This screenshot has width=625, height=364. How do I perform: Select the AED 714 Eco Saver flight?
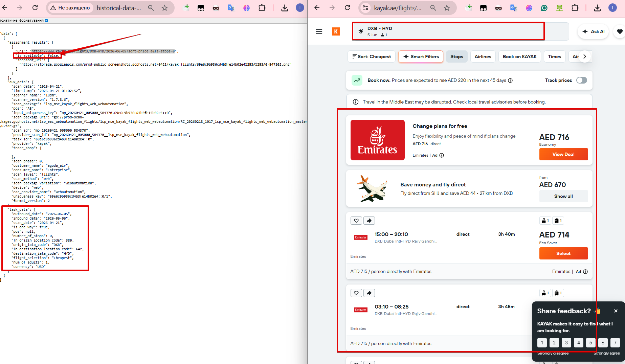pyautogui.click(x=563, y=253)
